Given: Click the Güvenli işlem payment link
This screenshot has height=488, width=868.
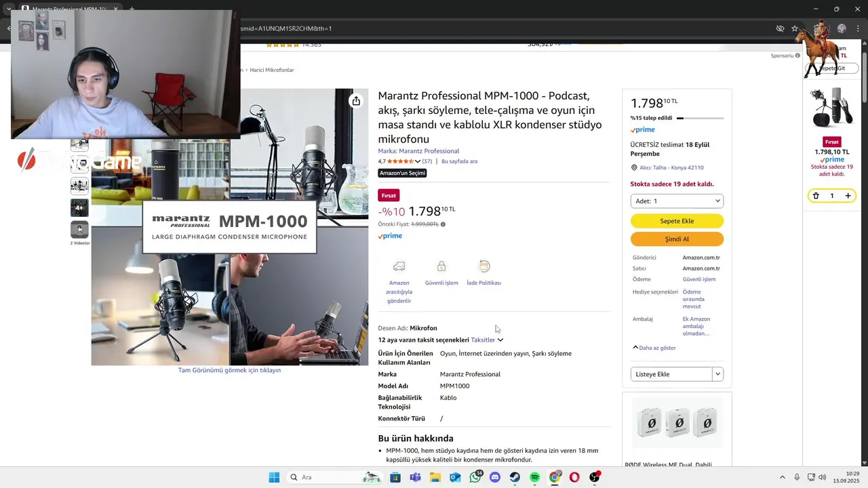Looking at the screenshot, I should coord(699,279).
